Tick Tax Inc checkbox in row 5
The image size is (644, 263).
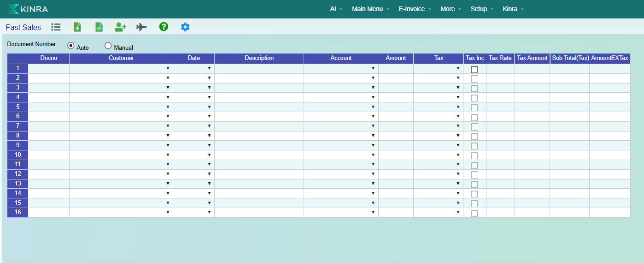pyautogui.click(x=474, y=108)
